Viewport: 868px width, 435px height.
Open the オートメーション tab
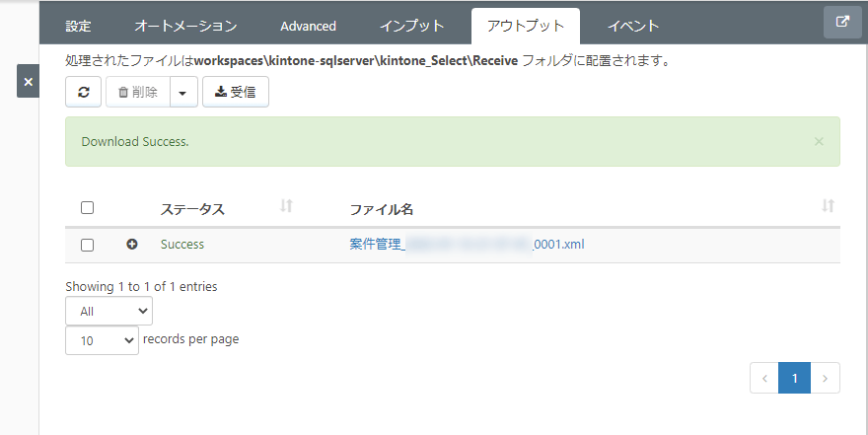(x=185, y=26)
